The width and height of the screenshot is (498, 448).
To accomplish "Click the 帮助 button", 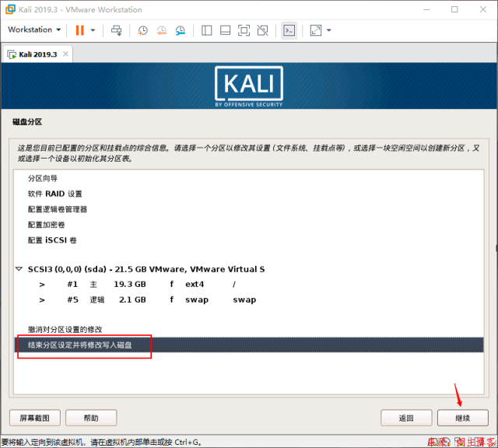I will (91, 418).
